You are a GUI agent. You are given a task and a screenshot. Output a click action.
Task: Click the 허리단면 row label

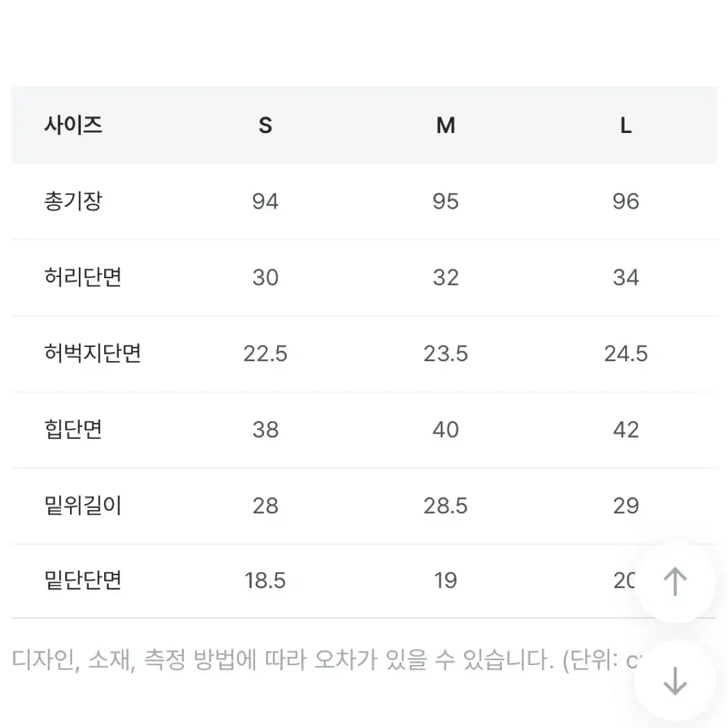(83, 277)
